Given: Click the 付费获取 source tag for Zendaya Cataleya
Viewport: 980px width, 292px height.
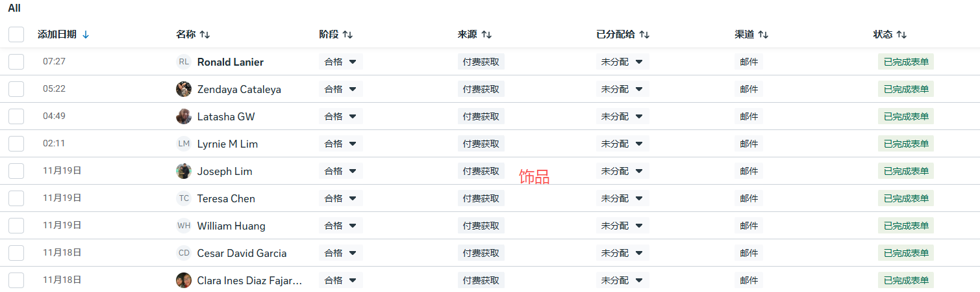Looking at the screenshot, I should [x=481, y=89].
